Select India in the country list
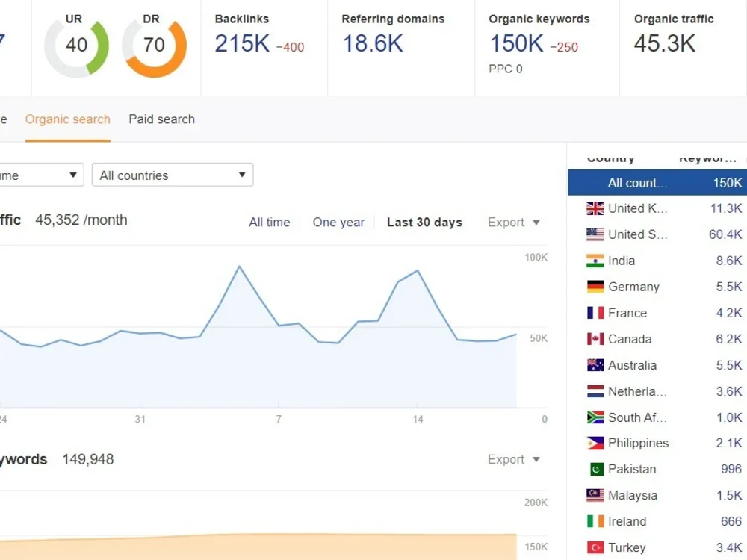This screenshot has height=560, width=747. (622, 261)
